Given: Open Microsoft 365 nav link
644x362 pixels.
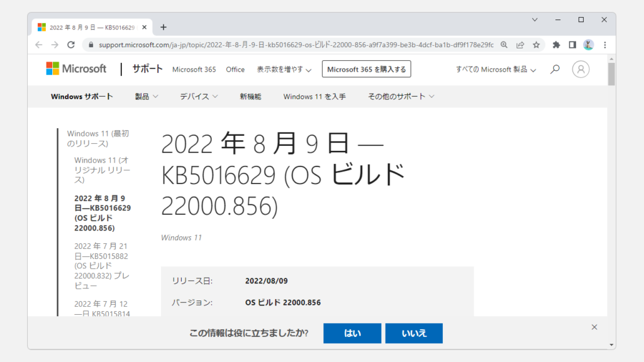Looking at the screenshot, I should [194, 69].
